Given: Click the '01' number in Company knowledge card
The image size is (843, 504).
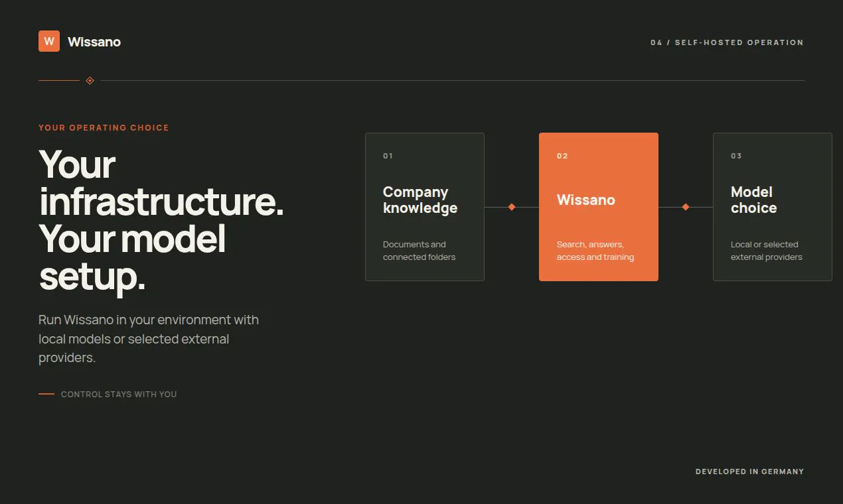Looking at the screenshot, I should point(388,156).
